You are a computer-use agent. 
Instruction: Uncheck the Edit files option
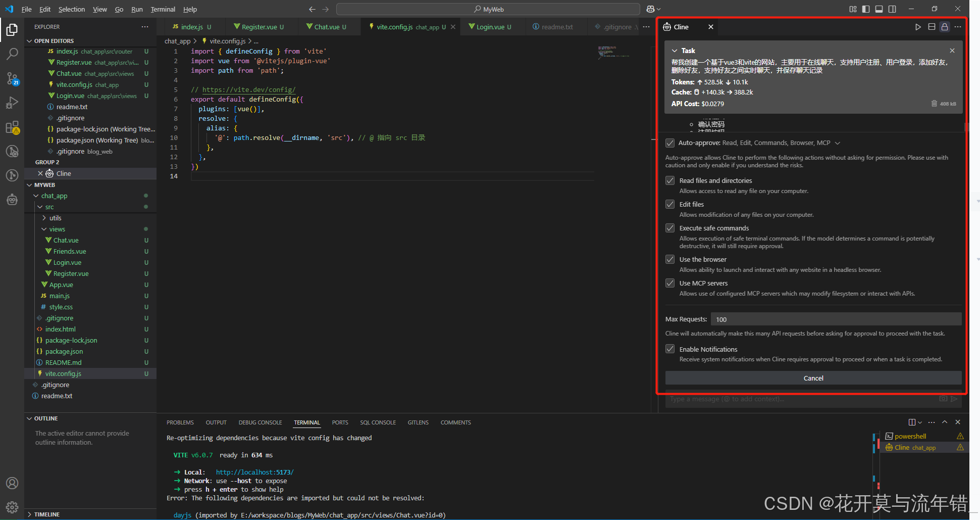(670, 204)
